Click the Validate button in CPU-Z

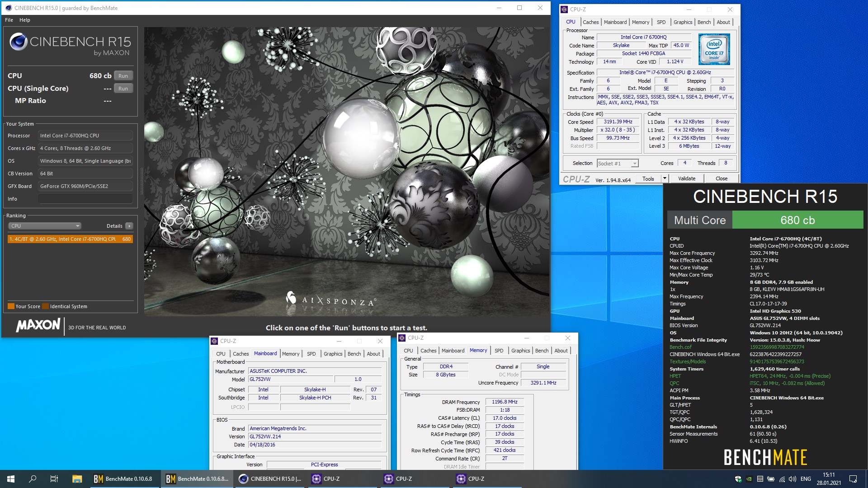687,178
